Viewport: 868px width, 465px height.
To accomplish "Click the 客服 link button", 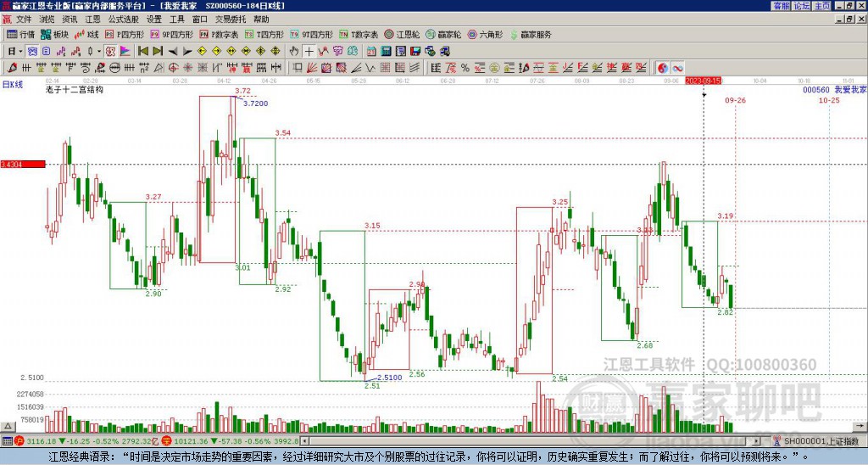I will pyautogui.click(x=781, y=6).
